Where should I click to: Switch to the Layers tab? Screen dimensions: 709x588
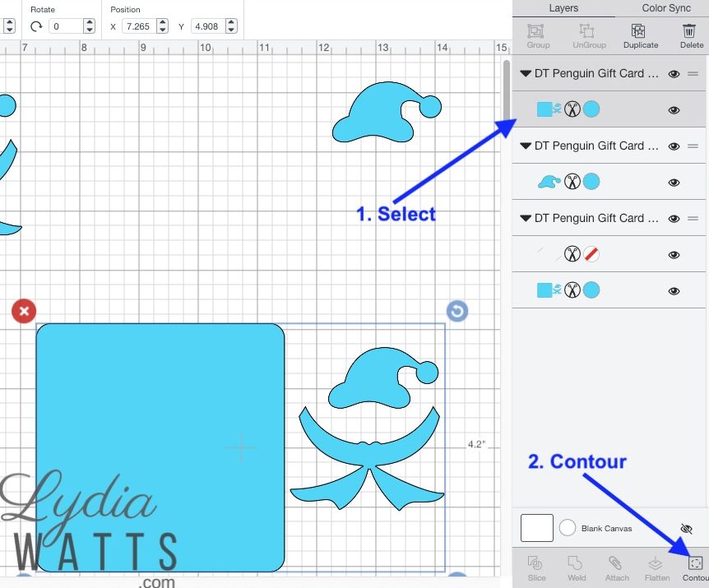tap(563, 8)
